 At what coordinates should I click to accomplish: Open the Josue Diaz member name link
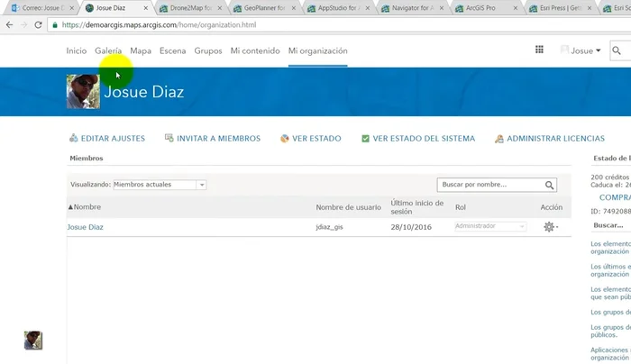tap(85, 227)
